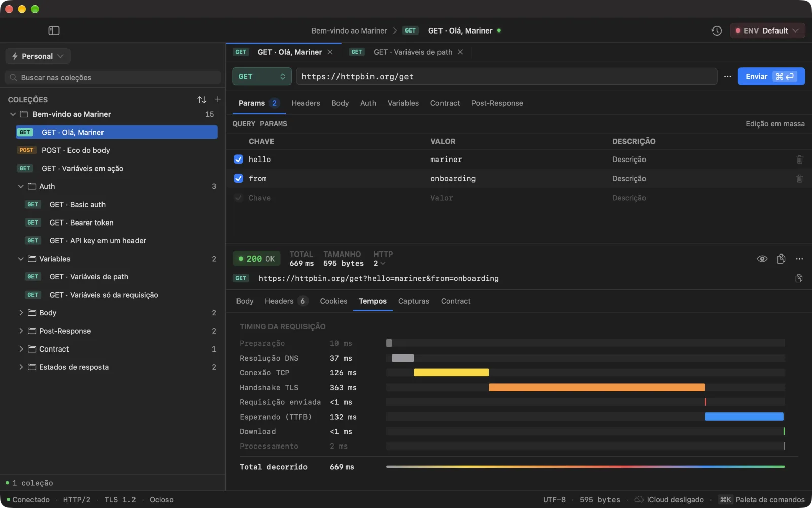Screen dimensions: 812x508
Task: Click the sort collections arrows icon
Action: click(202, 99)
